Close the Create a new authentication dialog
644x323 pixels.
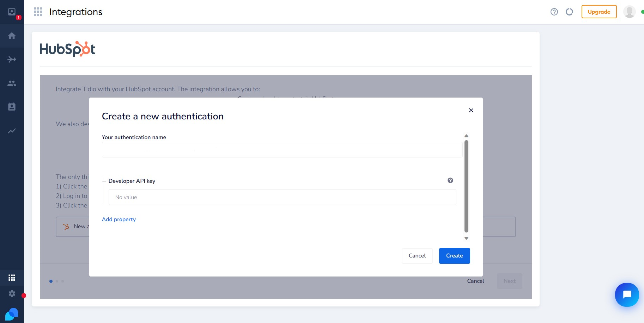(471, 110)
